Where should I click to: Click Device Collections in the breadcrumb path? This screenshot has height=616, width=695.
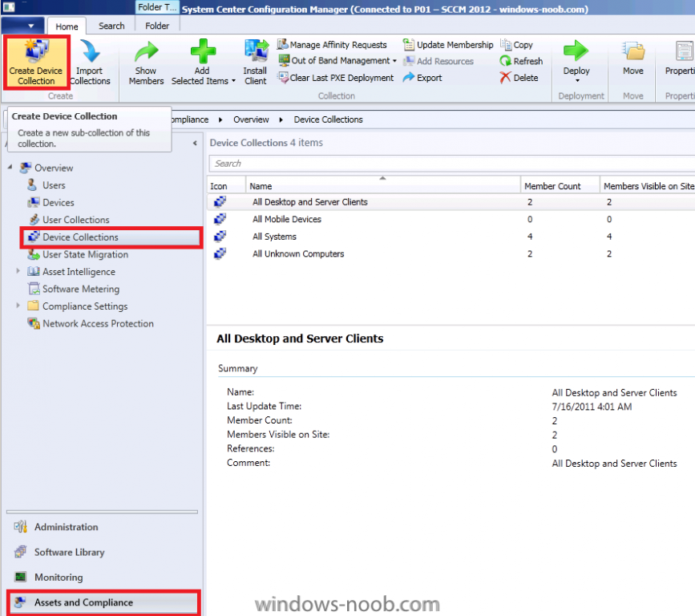click(328, 120)
